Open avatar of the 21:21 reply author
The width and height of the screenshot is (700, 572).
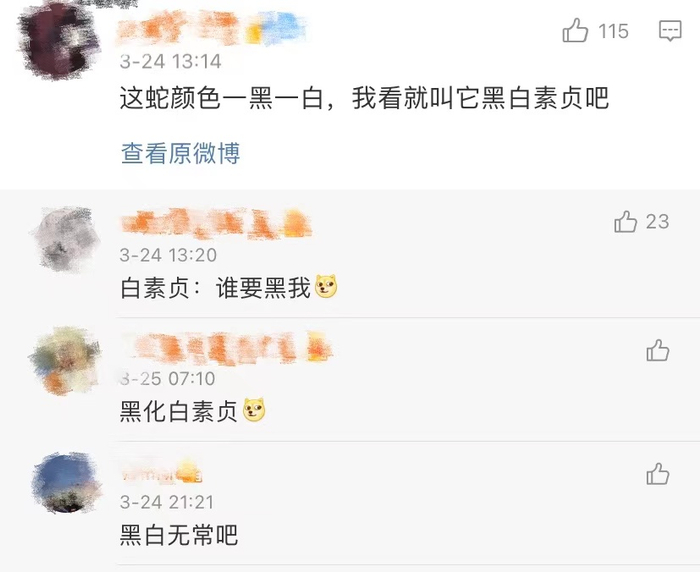pyautogui.click(x=66, y=483)
